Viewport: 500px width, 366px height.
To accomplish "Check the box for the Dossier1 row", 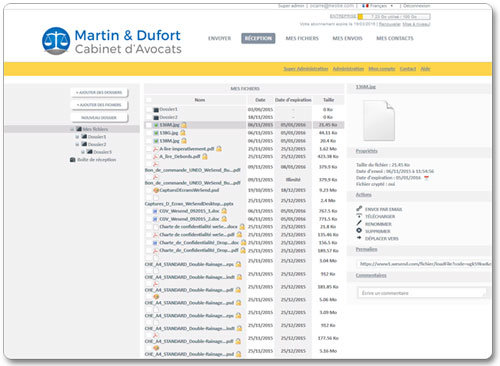I will tap(148, 109).
